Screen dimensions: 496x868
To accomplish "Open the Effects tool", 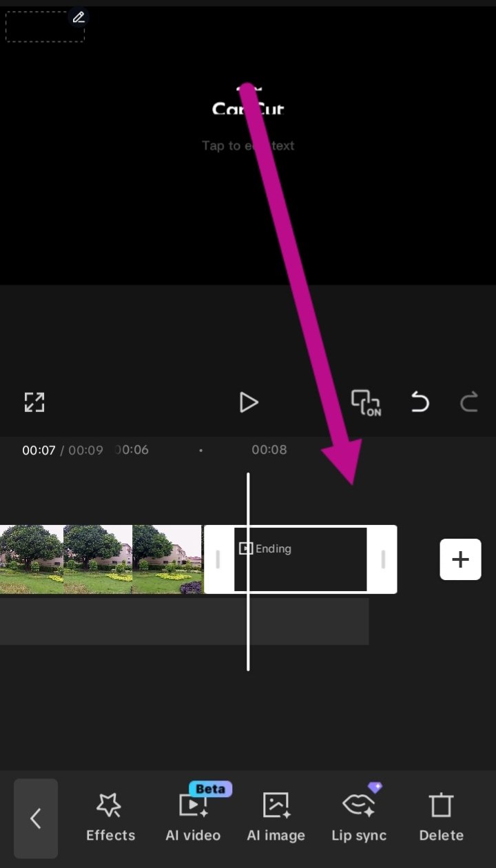I will [110, 818].
